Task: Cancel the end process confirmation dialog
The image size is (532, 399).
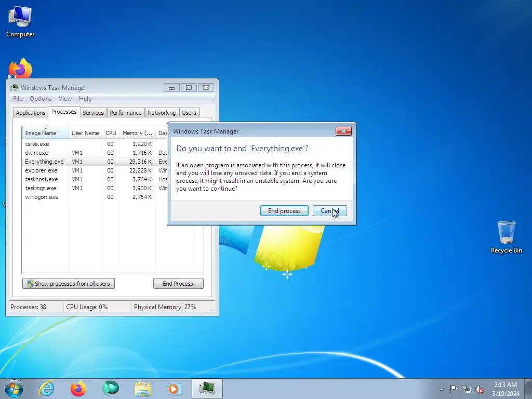Action: click(330, 211)
